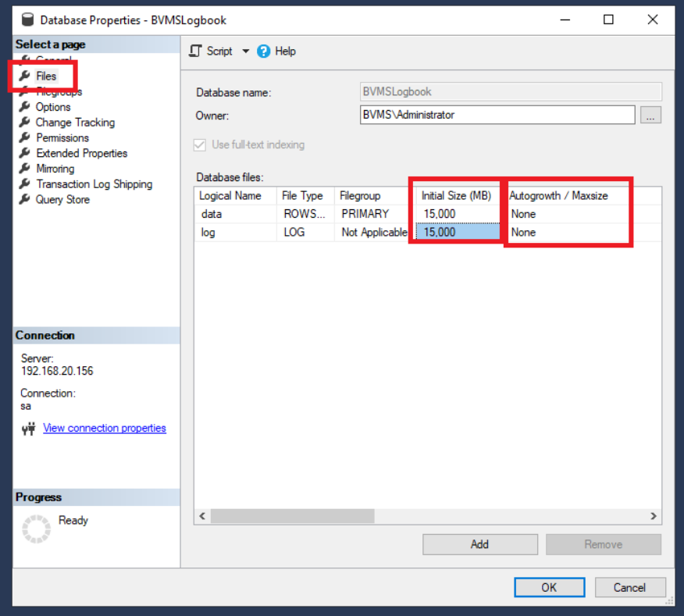Toggle the Use full-text indexing checkbox
This screenshot has width=684, height=616.
[x=201, y=144]
